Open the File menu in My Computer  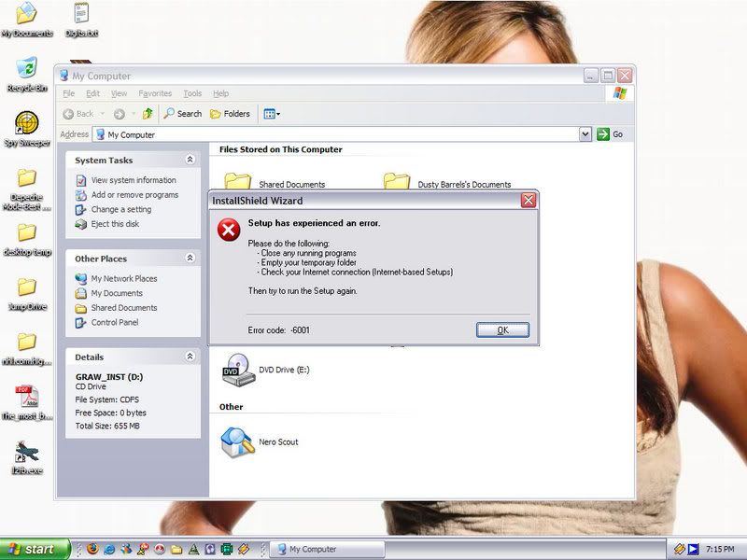click(x=68, y=93)
